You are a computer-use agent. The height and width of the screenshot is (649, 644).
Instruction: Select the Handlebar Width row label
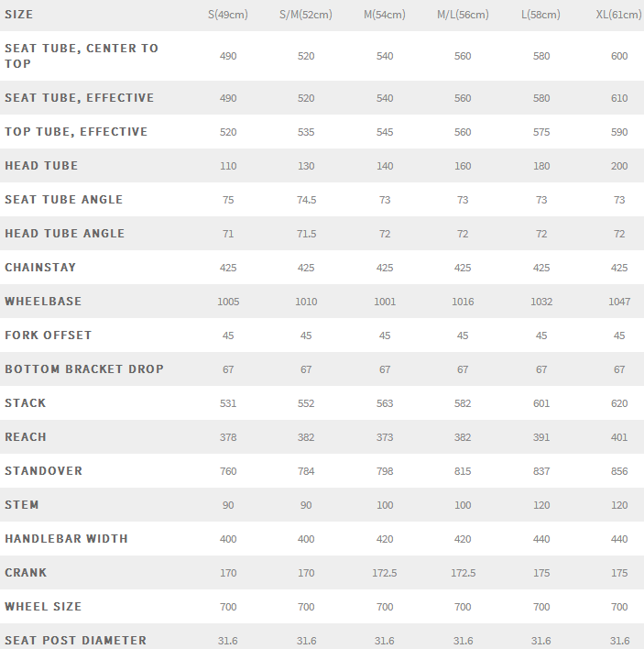tap(66, 539)
